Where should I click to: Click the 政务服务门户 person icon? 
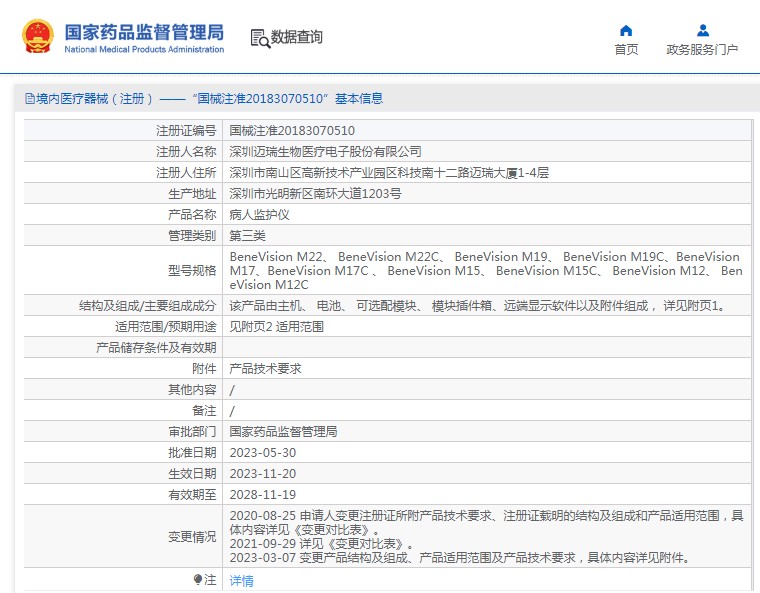point(702,31)
